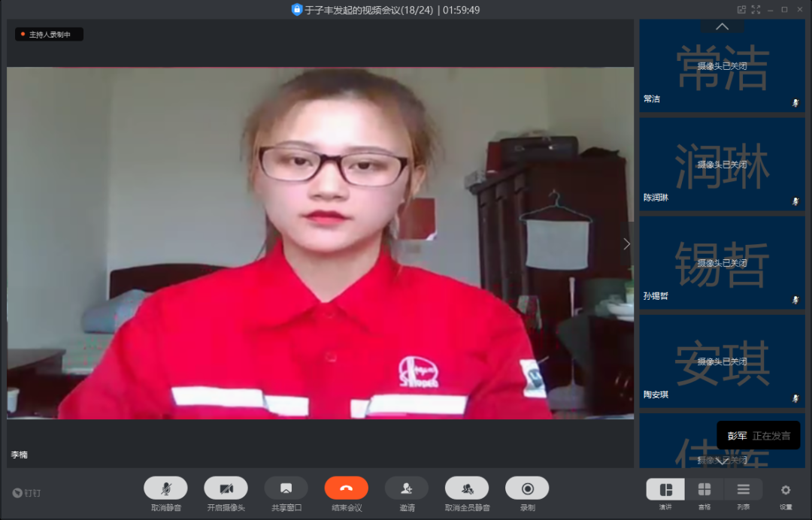The image size is (812, 520).
Task: Turn on the camera with 开启摄像头
Action: point(226,488)
